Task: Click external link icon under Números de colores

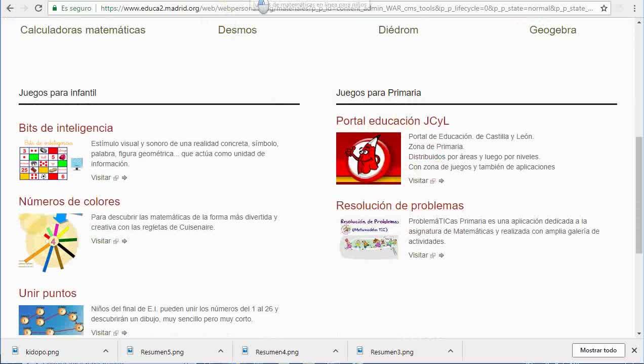Action: [x=116, y=241]
